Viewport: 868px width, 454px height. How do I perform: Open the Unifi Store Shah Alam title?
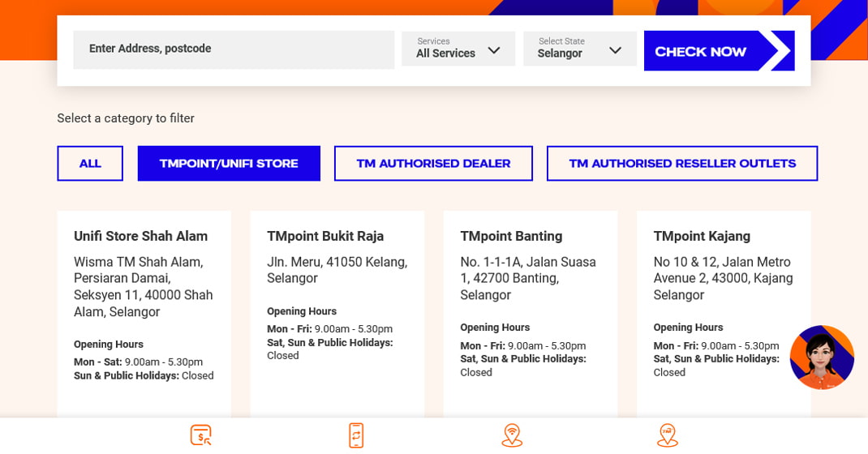(140, 236)
